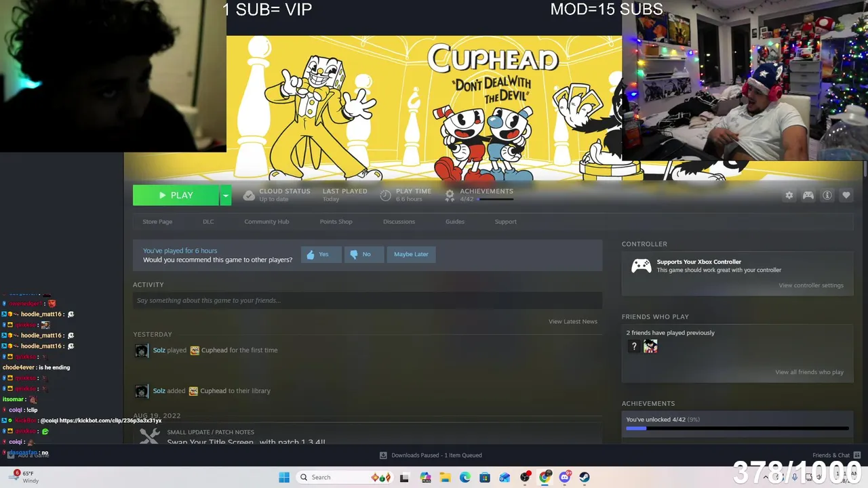The width and height of the screenshot is (868, 488).
Task: Open File Explorer from taskbar
Action: (445, 477)
